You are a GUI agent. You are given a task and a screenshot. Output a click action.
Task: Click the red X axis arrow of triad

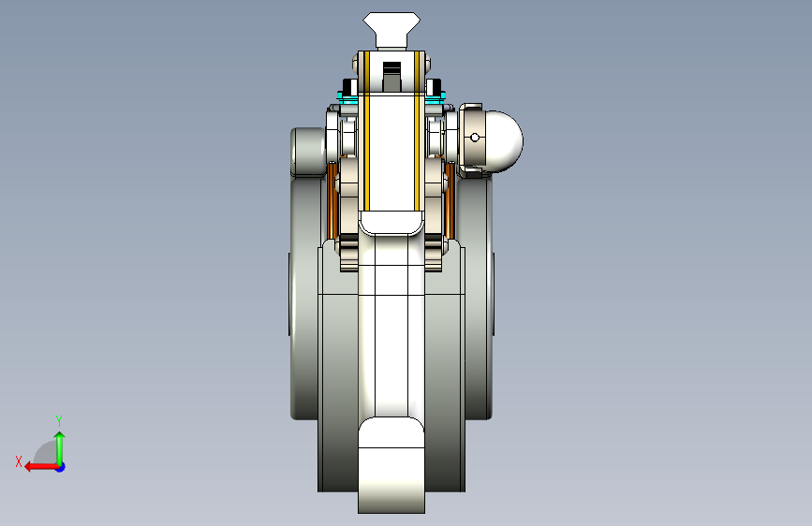(40, 467)
